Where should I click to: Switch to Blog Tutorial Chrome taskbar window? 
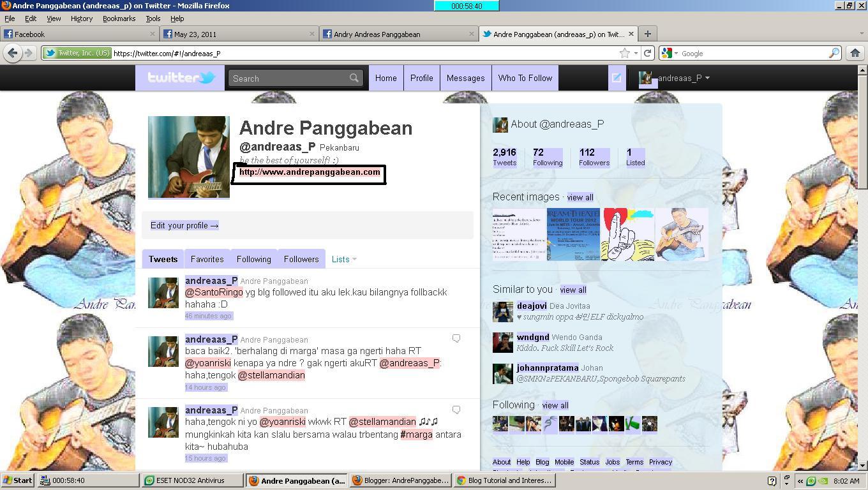click(x=504, y=480)
